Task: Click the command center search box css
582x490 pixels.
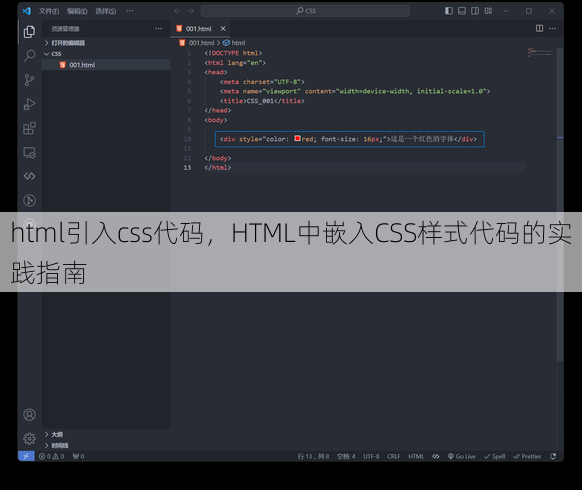Action: 305,11
